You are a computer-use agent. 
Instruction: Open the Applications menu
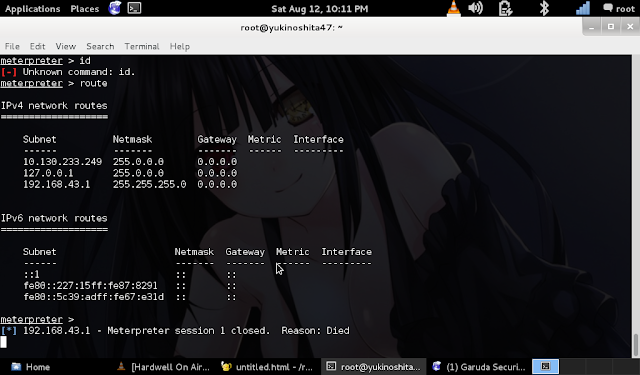coord(32,9)
